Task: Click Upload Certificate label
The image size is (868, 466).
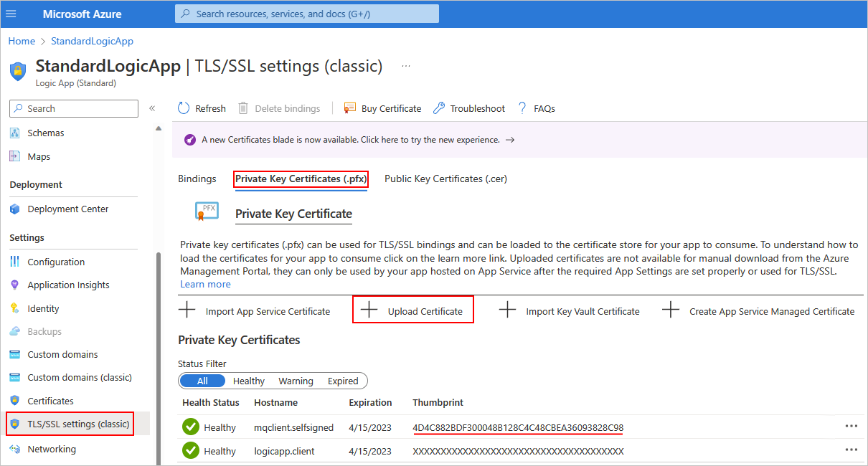Action: [x=425, y=311]
